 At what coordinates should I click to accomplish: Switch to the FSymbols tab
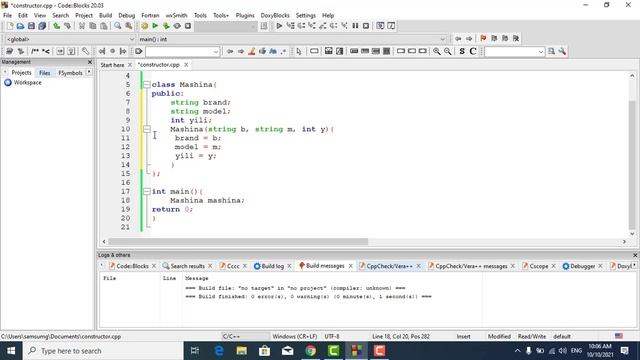pos(70,73)
